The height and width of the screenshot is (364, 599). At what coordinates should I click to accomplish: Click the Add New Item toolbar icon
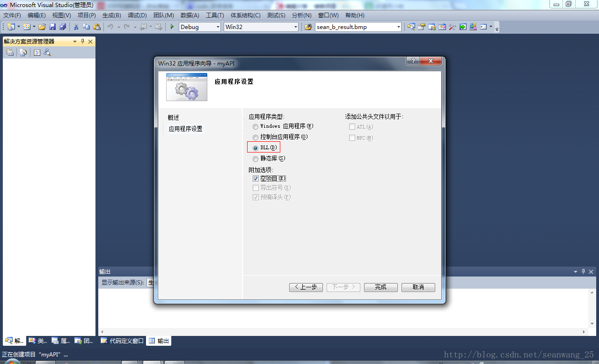pyautogui.click(x=26, y=27)
